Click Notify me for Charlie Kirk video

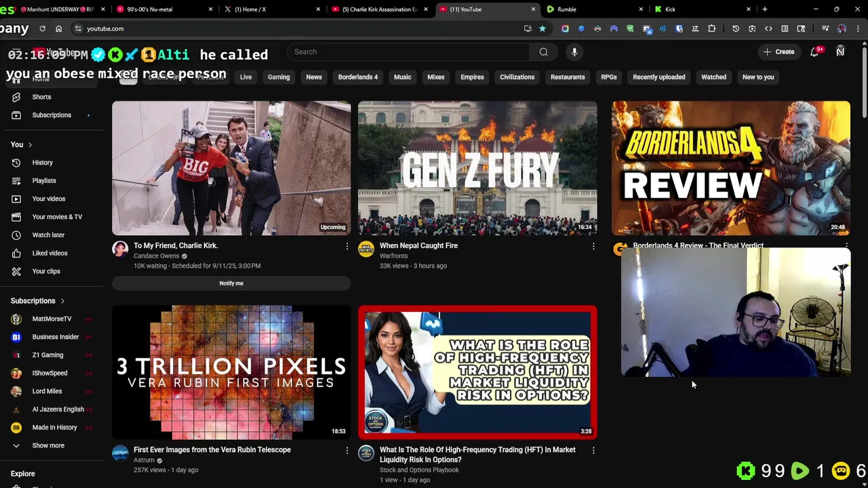click(231, 283)
